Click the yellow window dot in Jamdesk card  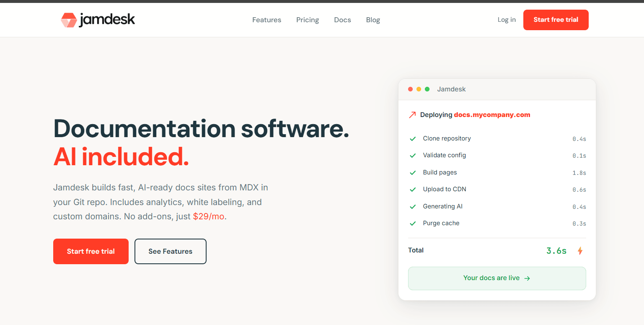419,89
